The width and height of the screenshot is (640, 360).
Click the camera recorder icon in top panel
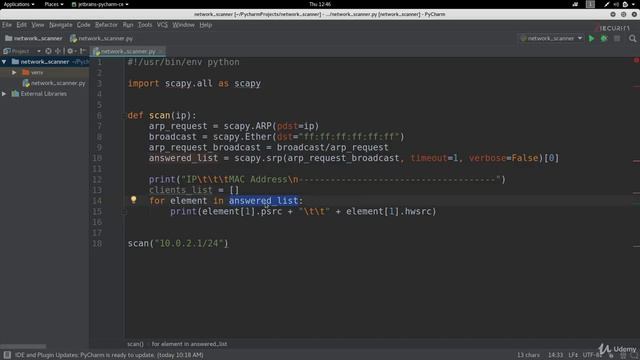[x=575, y=4]
